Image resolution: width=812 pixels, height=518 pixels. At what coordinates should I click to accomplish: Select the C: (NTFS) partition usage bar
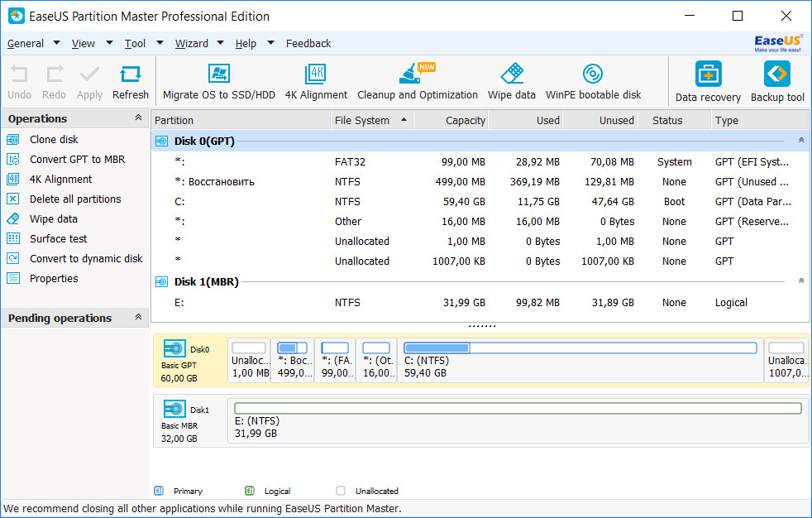tap(580, 348)
